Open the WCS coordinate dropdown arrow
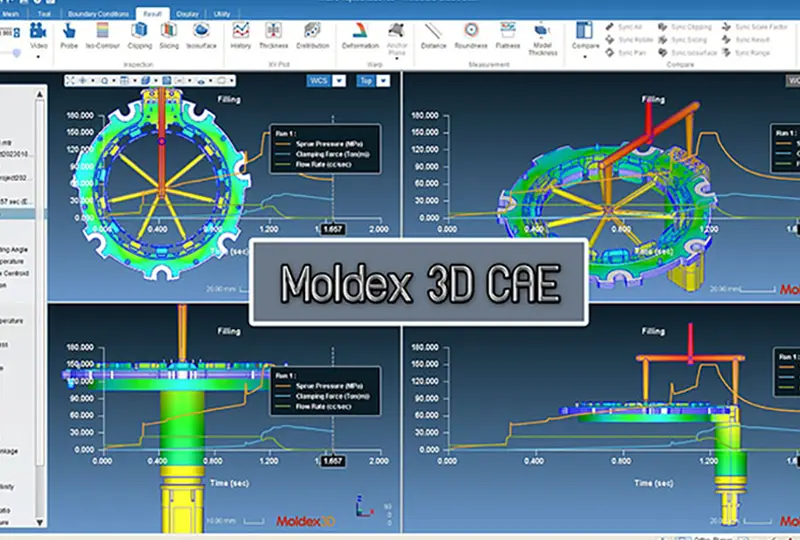 tap(339, 81)
